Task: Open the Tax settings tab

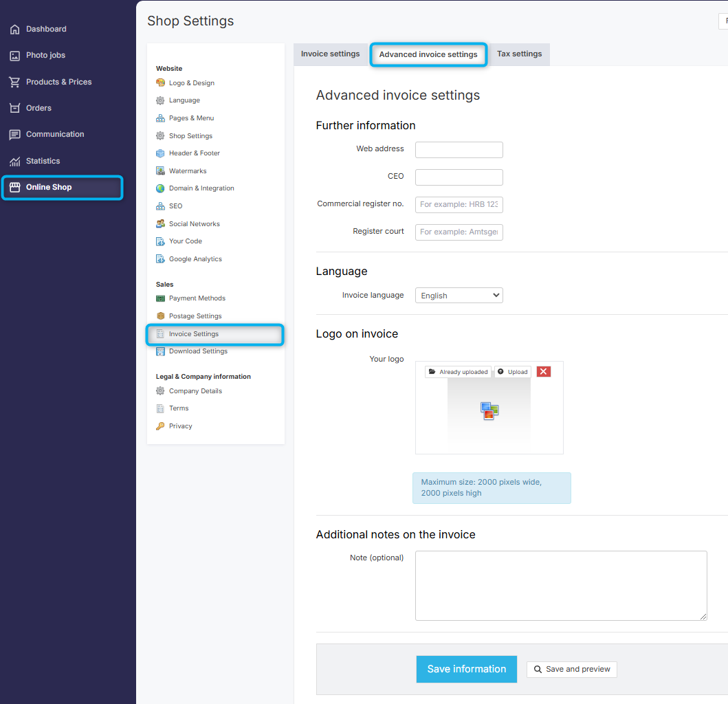Action: [519, 54]
